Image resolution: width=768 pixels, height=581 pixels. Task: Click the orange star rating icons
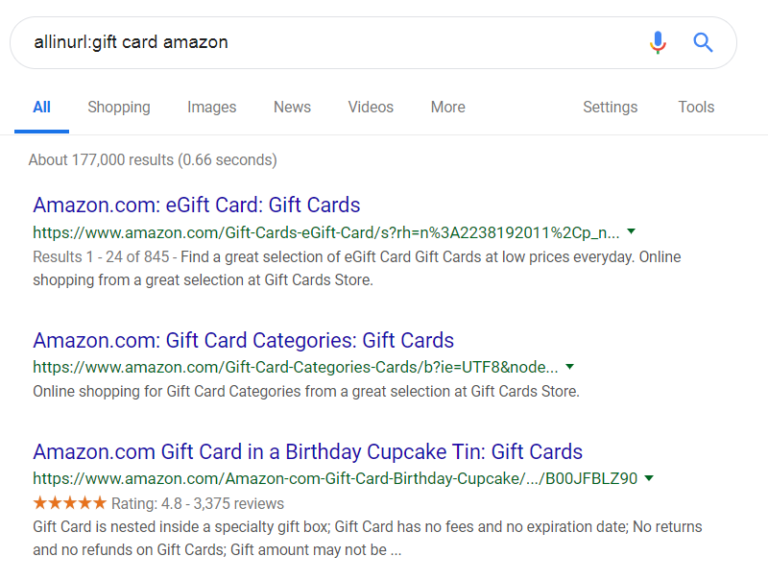[x=70, y=503]
